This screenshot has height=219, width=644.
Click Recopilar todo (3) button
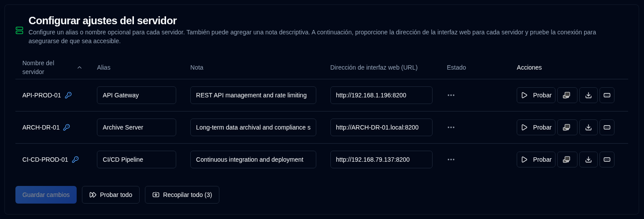[182, 195]
